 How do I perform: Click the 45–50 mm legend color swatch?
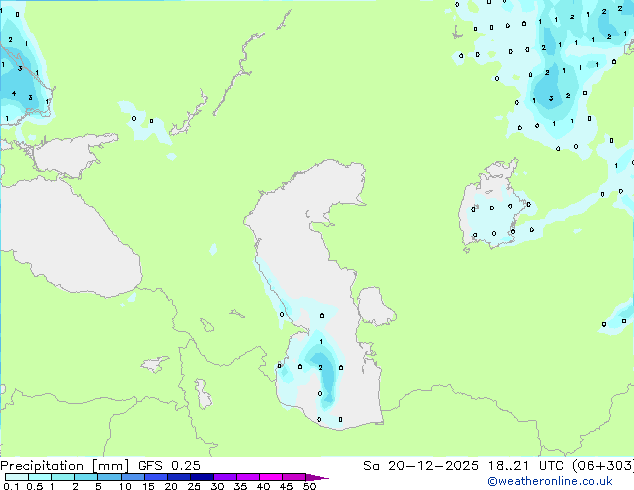[294, 477]
